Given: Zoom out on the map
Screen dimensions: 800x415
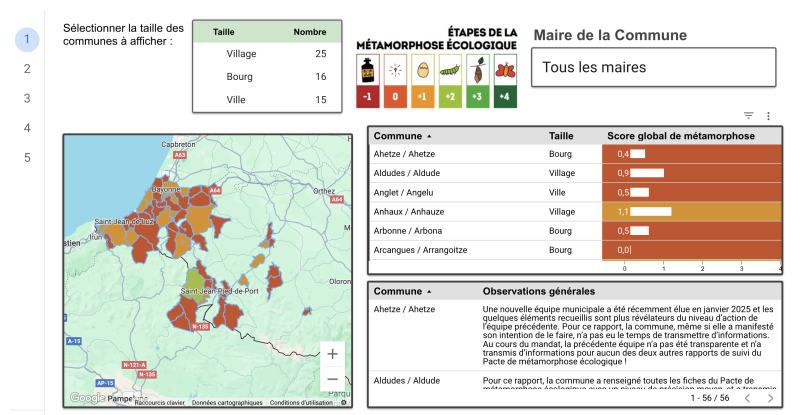Looking at the screenshot, I should tap(332, 379).
